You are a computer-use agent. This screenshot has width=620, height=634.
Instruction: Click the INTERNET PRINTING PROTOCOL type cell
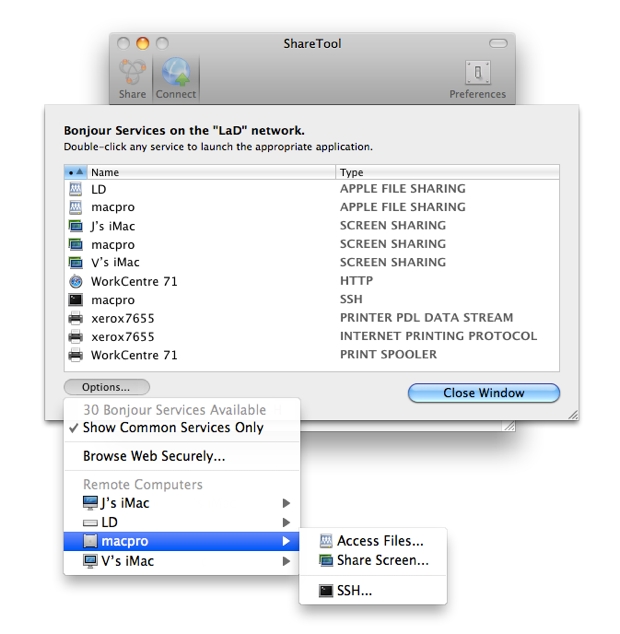point(438,336)
